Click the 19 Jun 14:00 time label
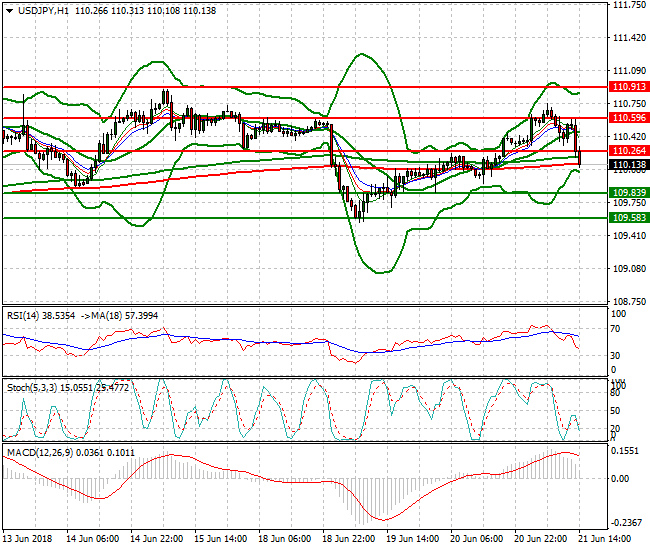This screenshot has height=550, width=650. coord(412,539)
